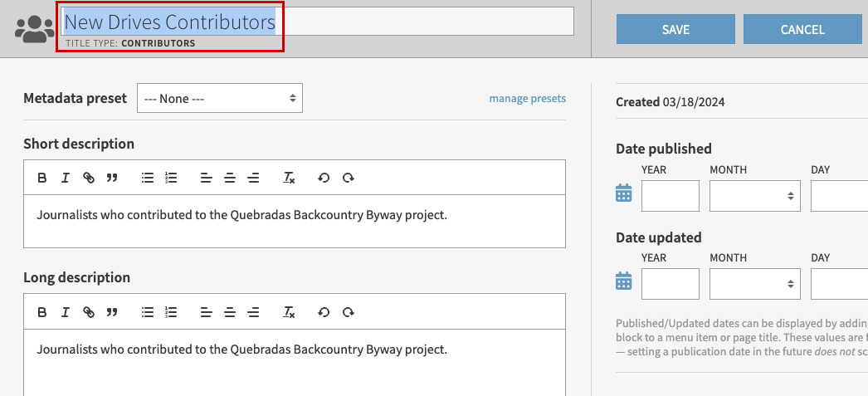The width and height of the screenshot is (868, 396).
Task: Toggle italic in Short description toolbar
Action: tap(66, 178)
